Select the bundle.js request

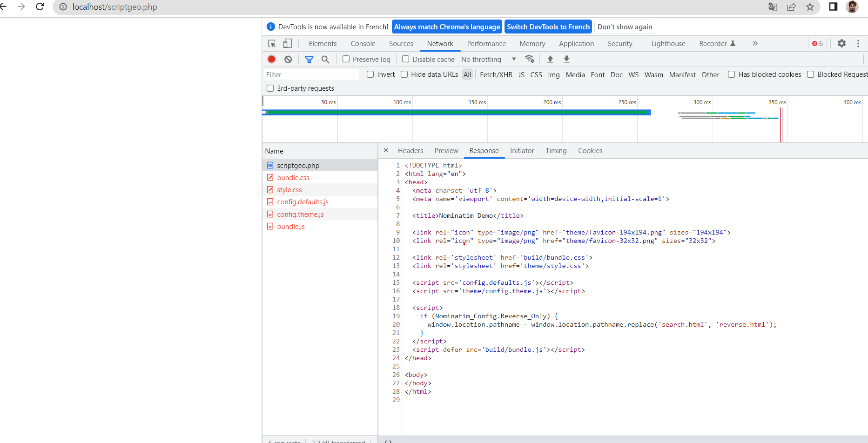click(320, 226)
